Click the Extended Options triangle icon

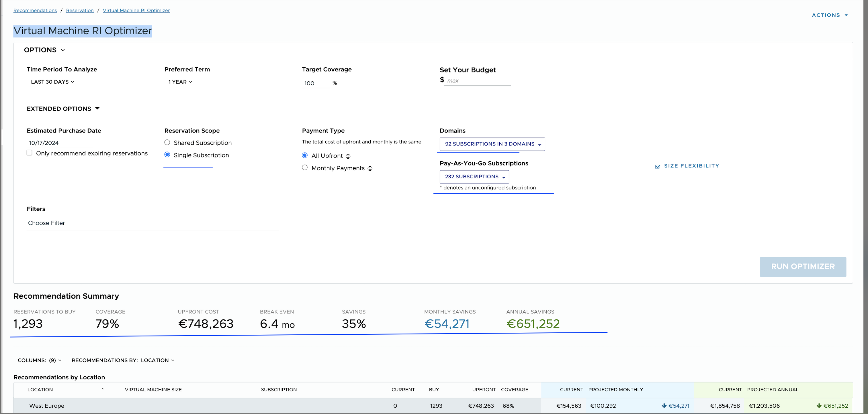click(x=97, y=109)
